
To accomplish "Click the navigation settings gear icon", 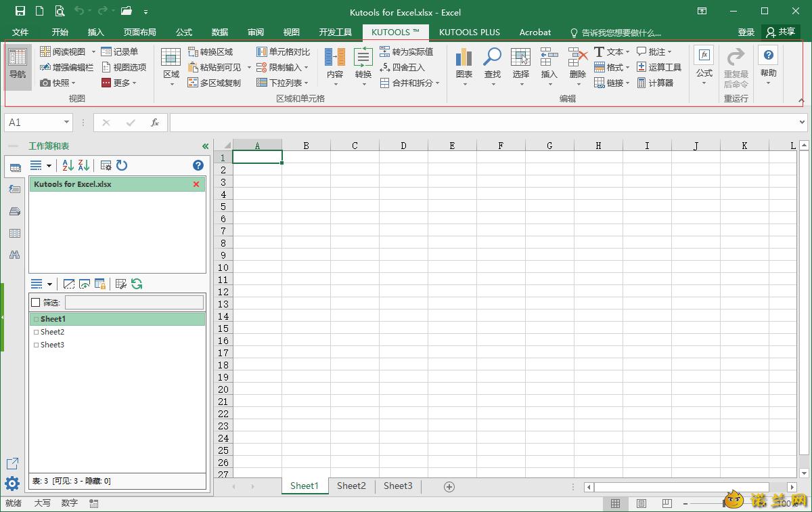I will [12, 484].
